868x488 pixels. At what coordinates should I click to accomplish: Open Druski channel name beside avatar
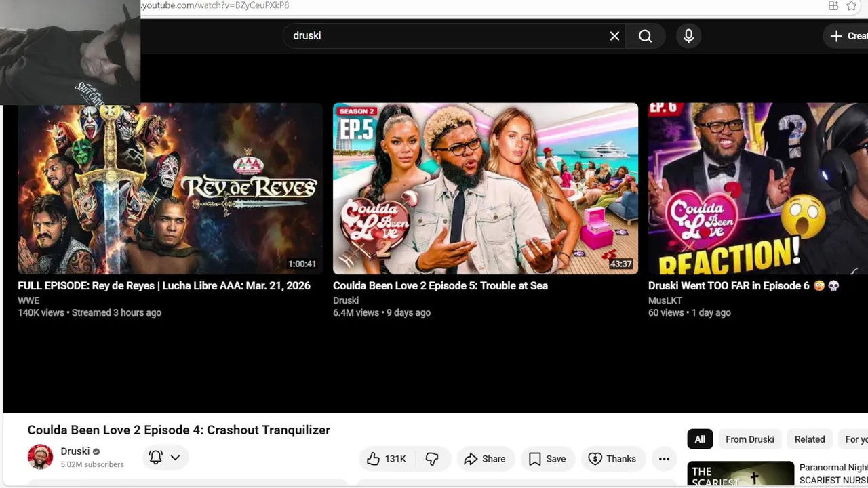[x=75, y=451]
